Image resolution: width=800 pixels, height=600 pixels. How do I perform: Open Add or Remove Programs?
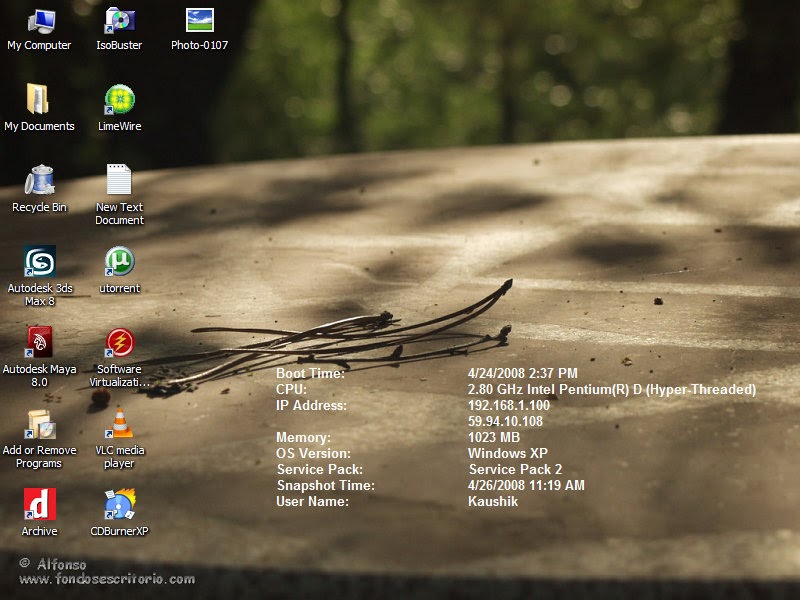(39, 424)
